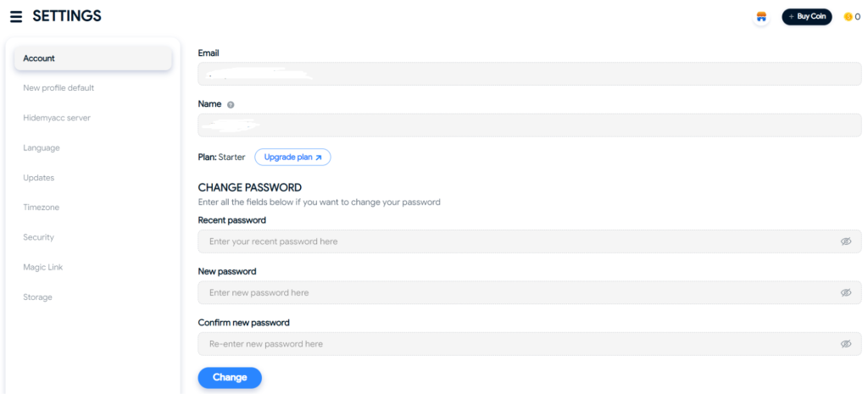Click the user avatar icon

pos(762,17)
